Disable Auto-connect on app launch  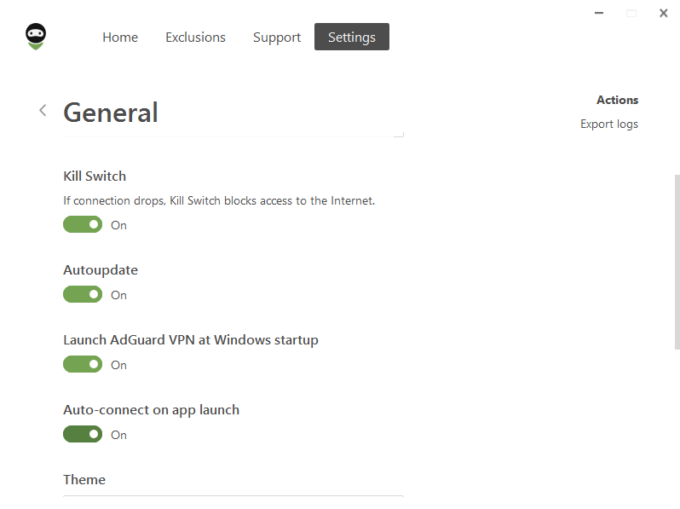(x=83, y=435)
